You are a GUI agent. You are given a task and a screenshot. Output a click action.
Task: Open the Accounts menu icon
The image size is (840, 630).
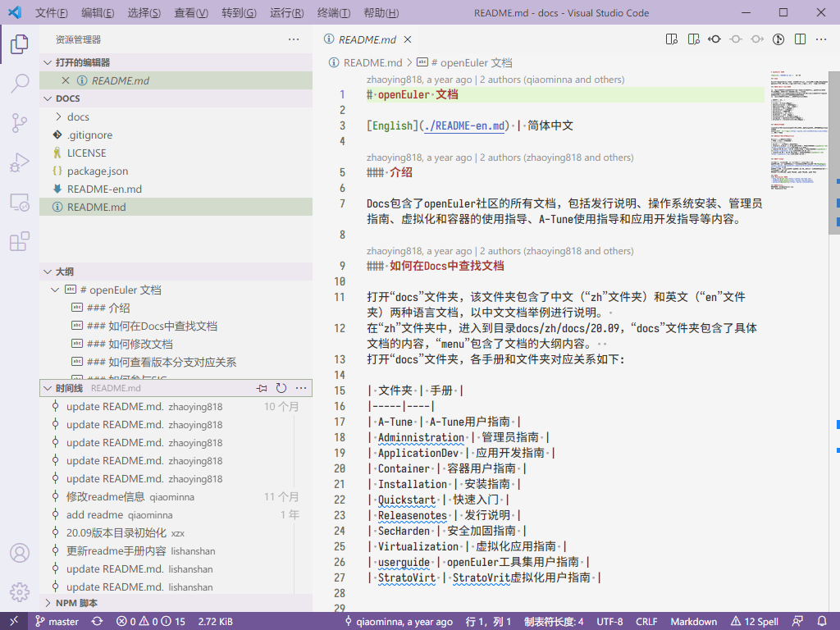20,553
